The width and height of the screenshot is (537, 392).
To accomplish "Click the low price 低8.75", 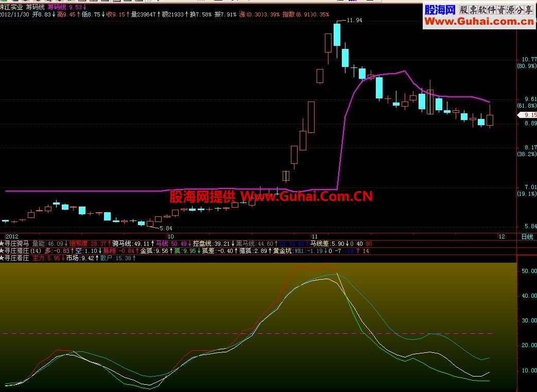I will (94, 14).
